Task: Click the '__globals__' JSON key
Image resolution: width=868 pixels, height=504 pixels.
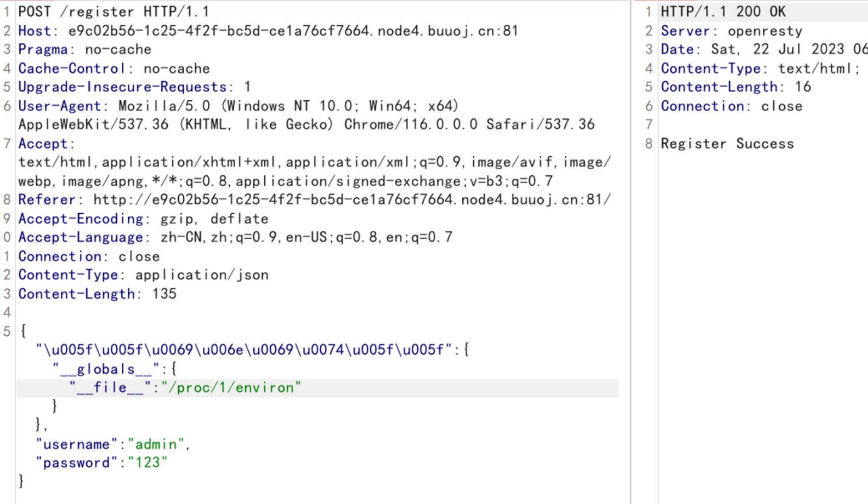Action: (106, 369)
